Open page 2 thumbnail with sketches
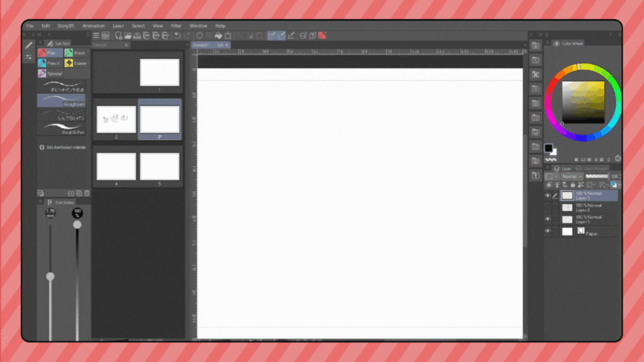 pos(116,119)
